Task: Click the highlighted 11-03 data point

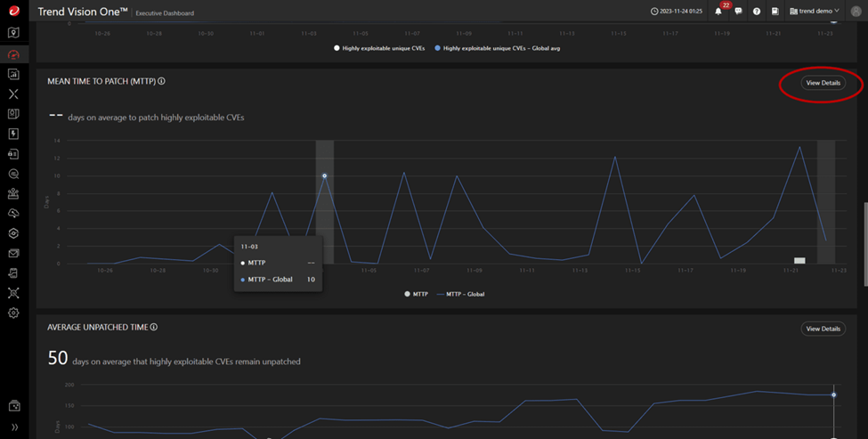Action: [324, 176]
